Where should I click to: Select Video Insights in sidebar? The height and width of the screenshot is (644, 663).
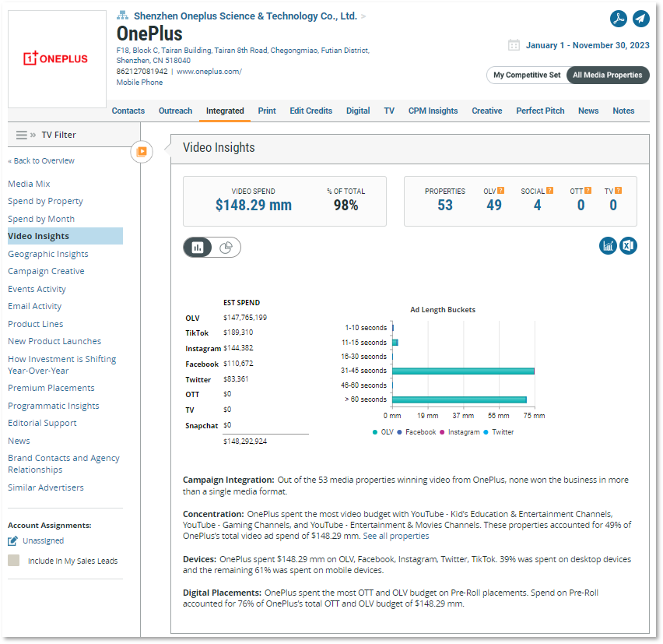(x=65, y=236)
